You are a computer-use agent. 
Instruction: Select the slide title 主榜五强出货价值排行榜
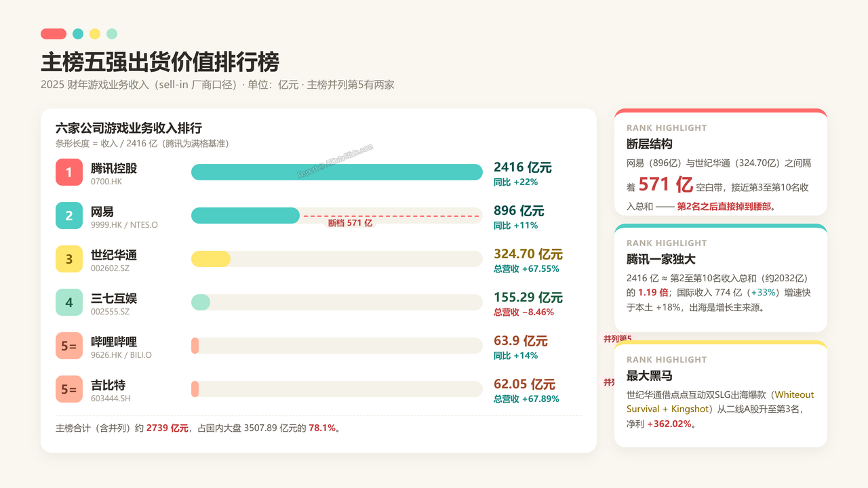tap(160, 62)
